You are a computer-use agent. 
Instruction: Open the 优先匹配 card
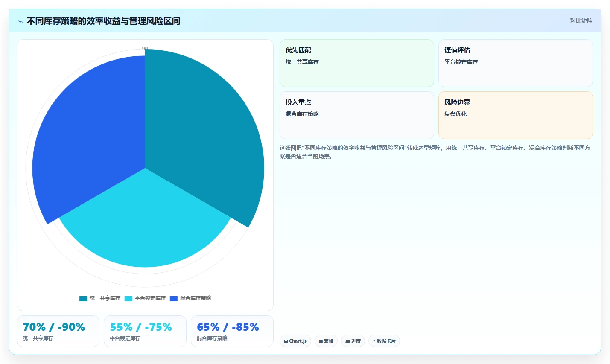click(357, 63)
